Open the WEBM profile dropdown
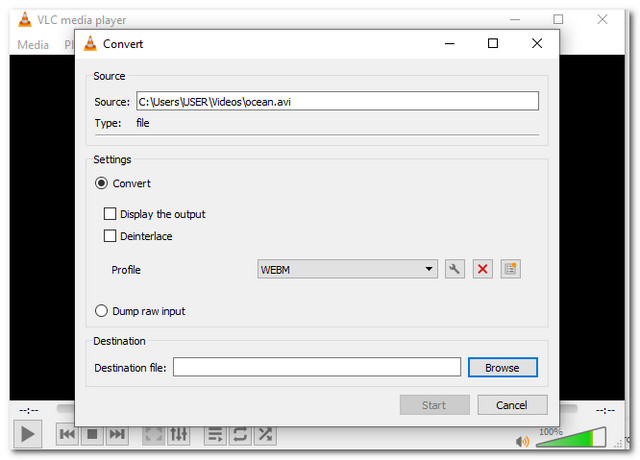The width and height of the screenshot is (640, 460). click(347, 269)
